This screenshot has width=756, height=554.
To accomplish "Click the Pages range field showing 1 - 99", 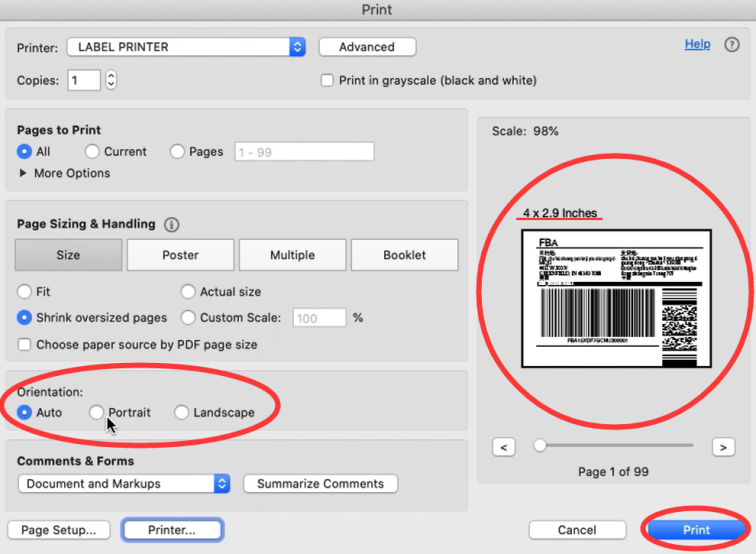I will click(304, 152).
